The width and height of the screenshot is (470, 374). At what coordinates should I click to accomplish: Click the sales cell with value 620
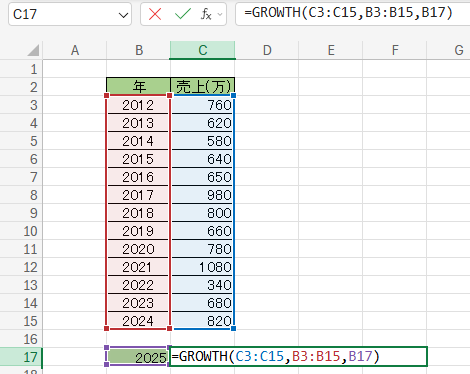coord(203,123)
